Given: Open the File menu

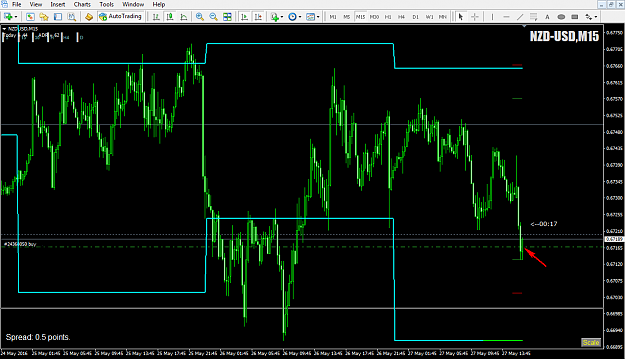Looking at the screenshot, I should 17,4.
